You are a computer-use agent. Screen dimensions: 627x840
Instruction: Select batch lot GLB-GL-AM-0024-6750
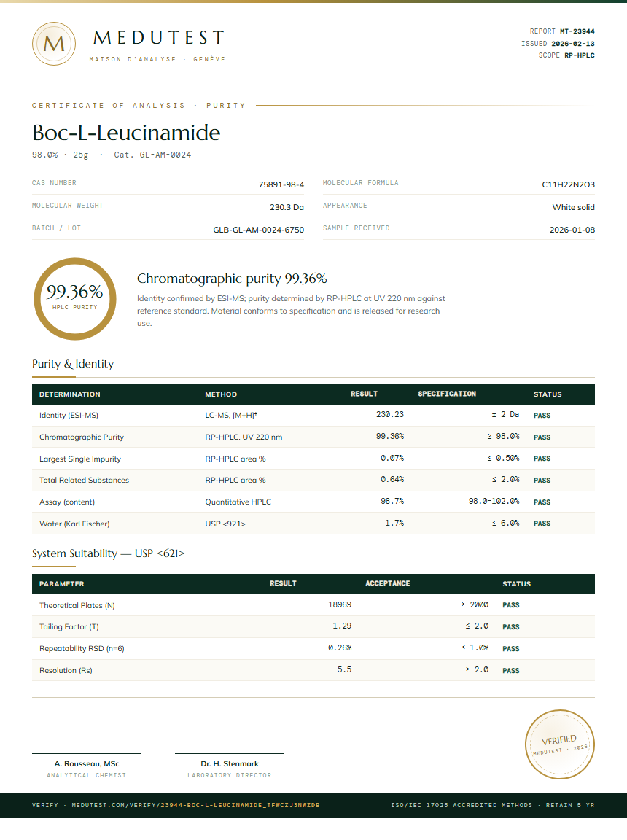(x=259, y=229)
